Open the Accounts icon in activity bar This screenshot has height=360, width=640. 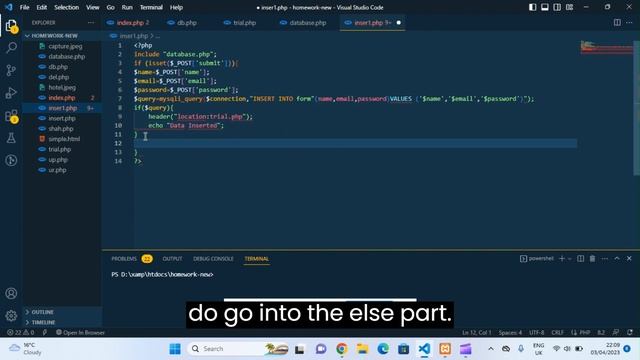pos(11,293)
